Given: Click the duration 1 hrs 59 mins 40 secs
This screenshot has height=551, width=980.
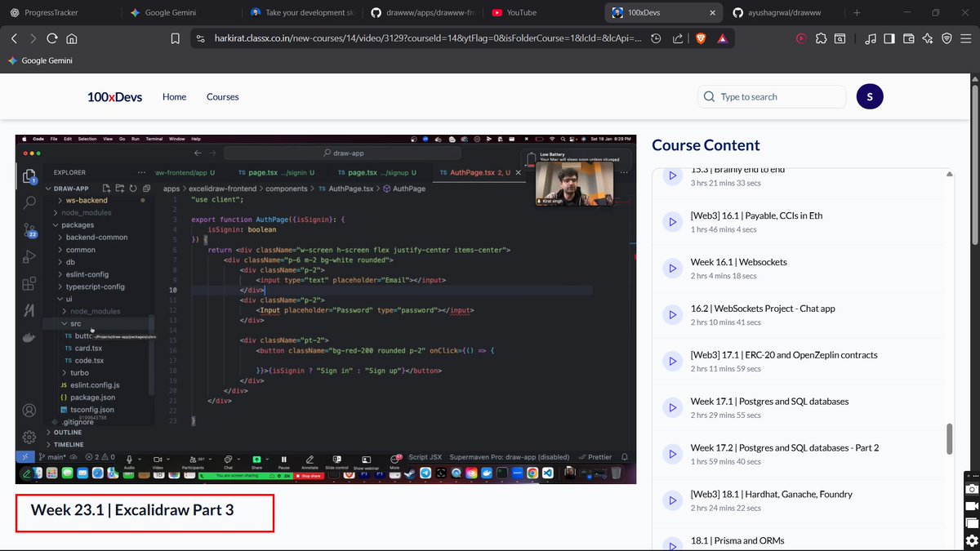Looking at the screenshot, I should [x=725, y=462].
